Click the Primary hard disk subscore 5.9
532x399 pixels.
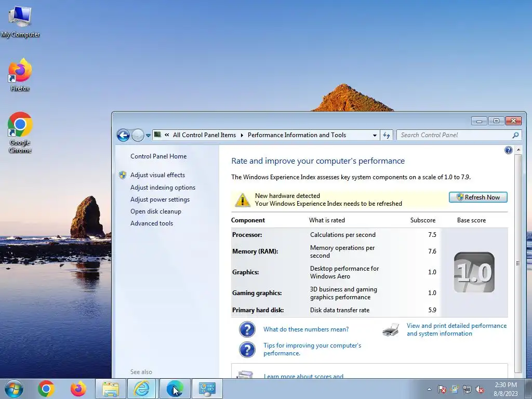tap(432, 310)
